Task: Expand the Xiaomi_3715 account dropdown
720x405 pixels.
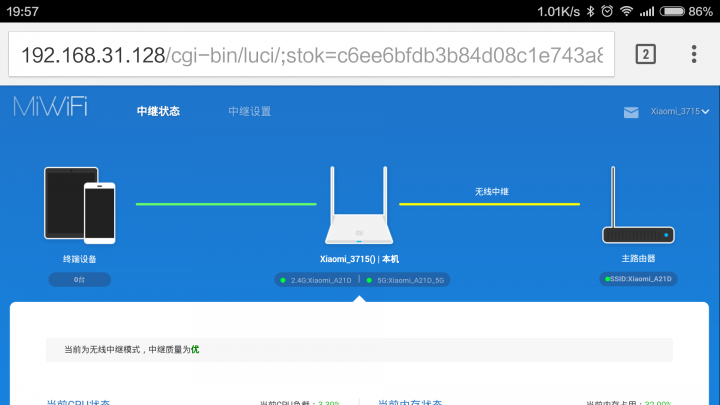Action: click(x=680, y=112)
